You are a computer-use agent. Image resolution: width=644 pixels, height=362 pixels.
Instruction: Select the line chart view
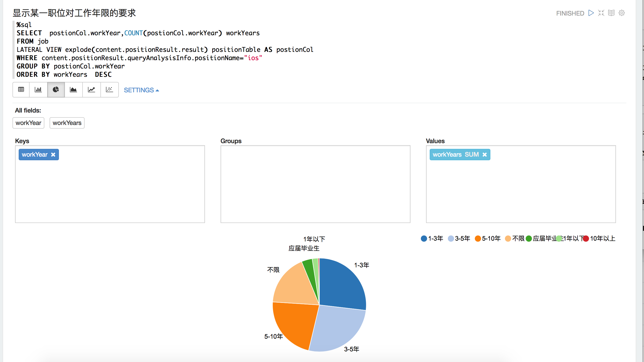(91, 90)
